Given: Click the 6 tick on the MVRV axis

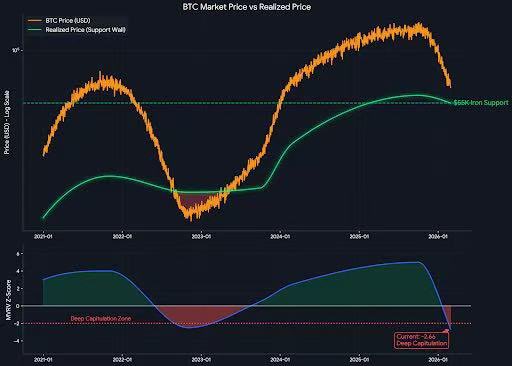Looking at the screenshot, I should [18, 254].
